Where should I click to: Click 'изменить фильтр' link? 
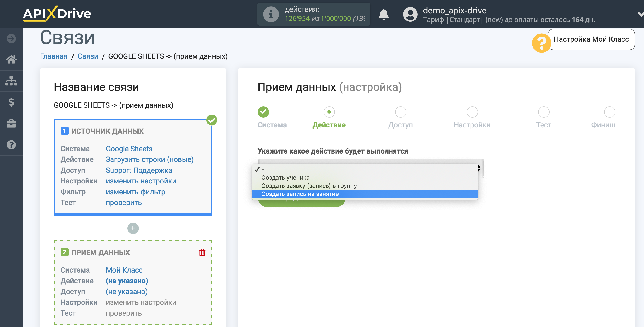point(135,192)
